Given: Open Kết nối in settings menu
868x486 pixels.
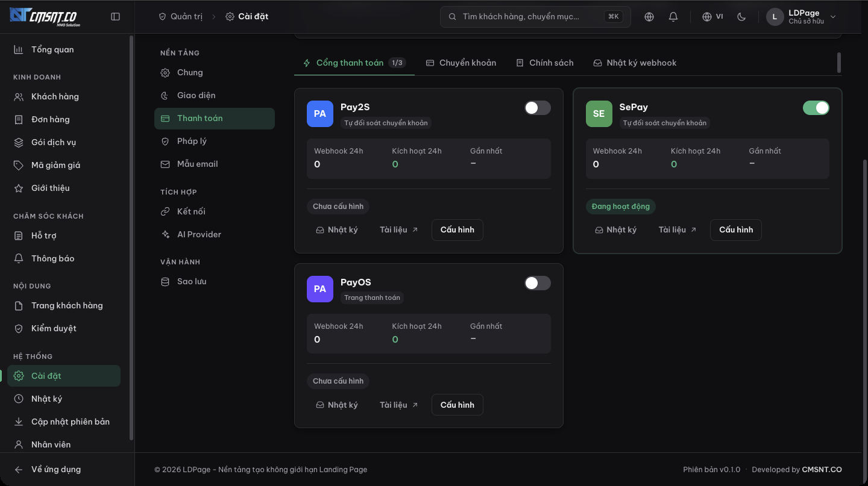Looking at the screenshot, I should 215,211.
